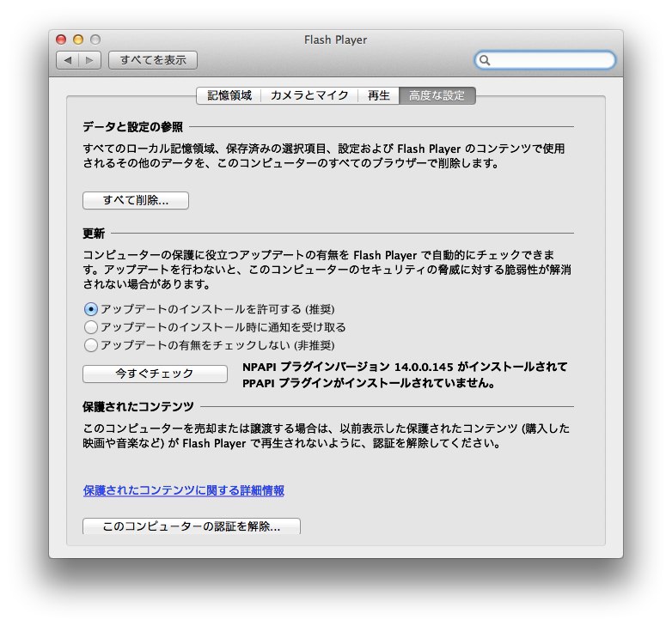The width and height of the screenshot is (672, 626).
Task: Click the 保護されたコンテンツ heading
Action: click(138, 407)
